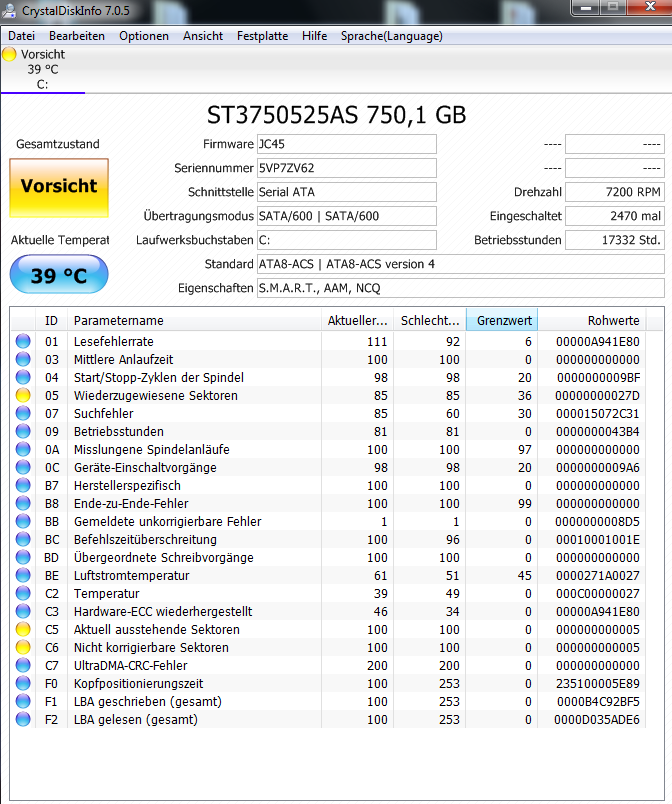Click blue icon of Kopfpositionierungszeit row
Screen dimensions: 672x804
pos(23,683)
